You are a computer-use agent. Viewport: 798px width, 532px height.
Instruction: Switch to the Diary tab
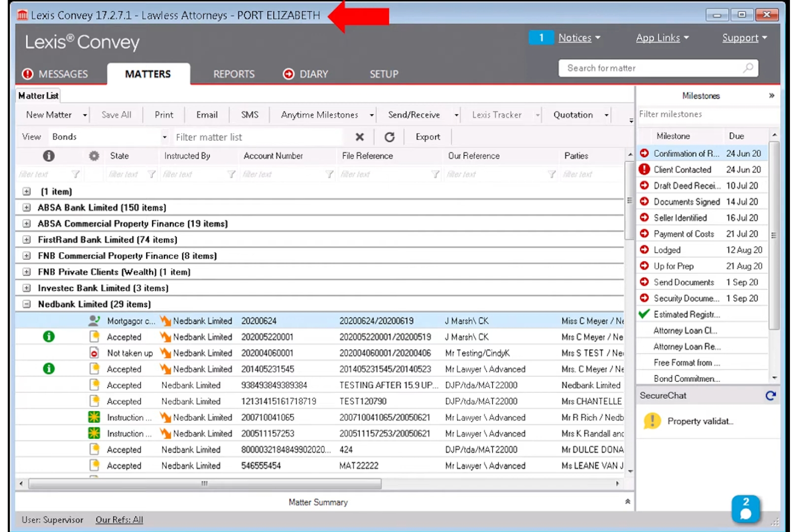tap(306, 74)
